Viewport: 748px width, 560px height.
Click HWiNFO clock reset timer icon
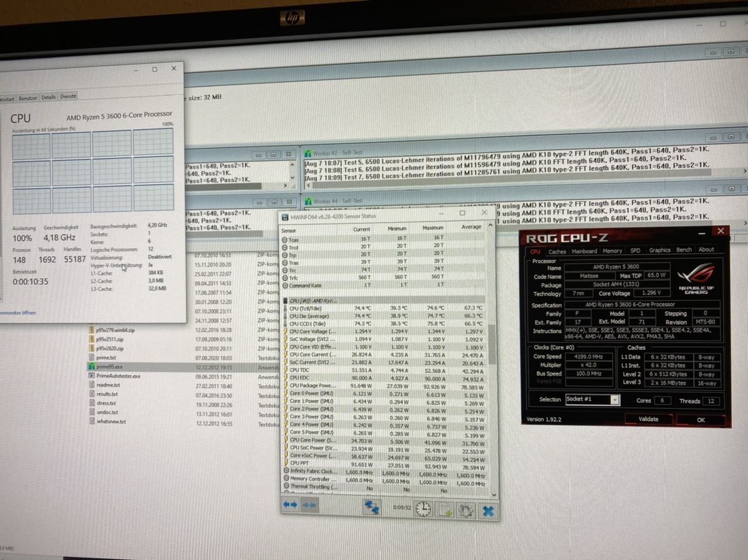tap(423, 509)
